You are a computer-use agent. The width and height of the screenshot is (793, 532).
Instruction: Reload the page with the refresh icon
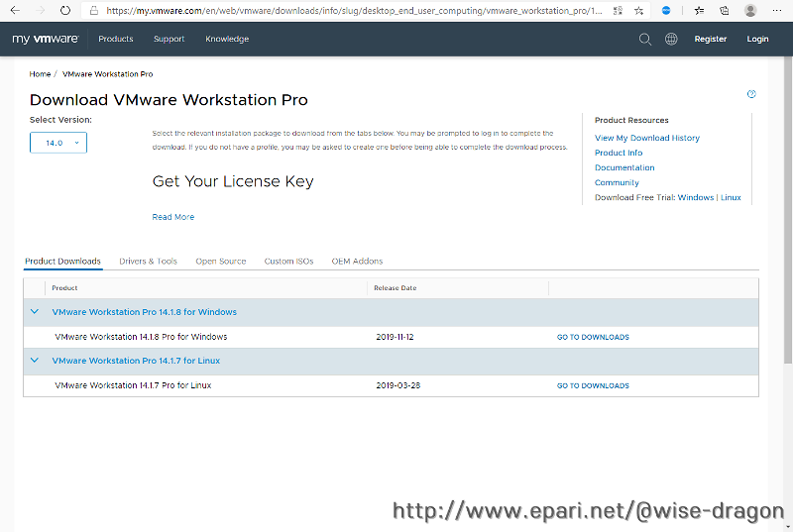click(65, 10)
